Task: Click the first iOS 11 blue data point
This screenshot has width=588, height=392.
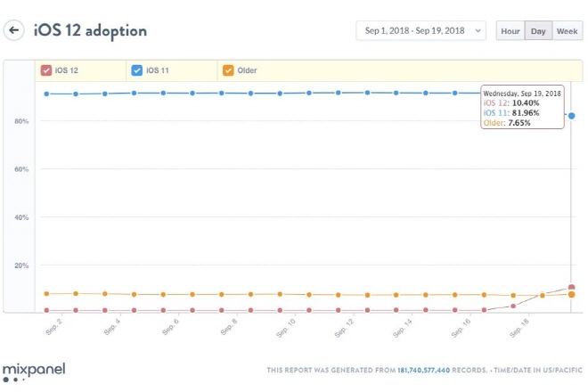Action: [46, 94]
